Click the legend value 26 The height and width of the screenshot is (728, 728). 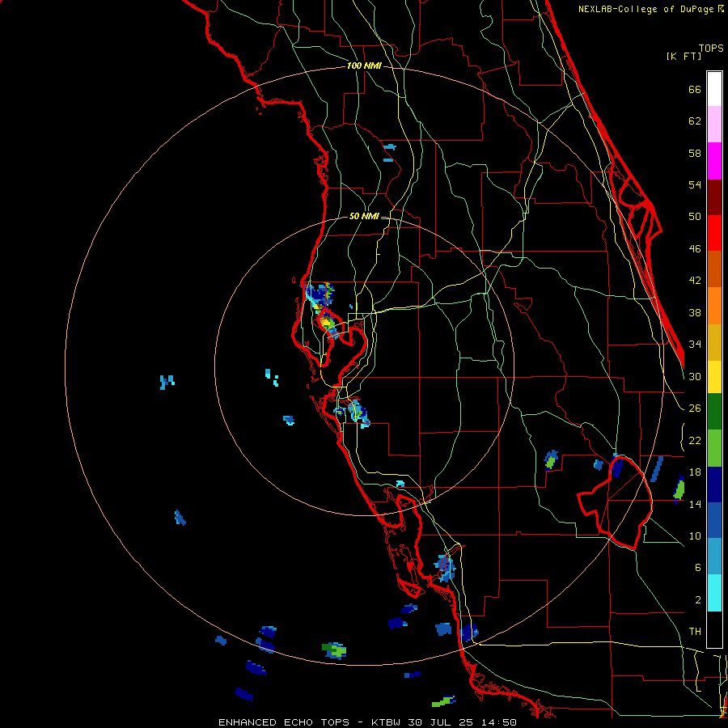695,408
